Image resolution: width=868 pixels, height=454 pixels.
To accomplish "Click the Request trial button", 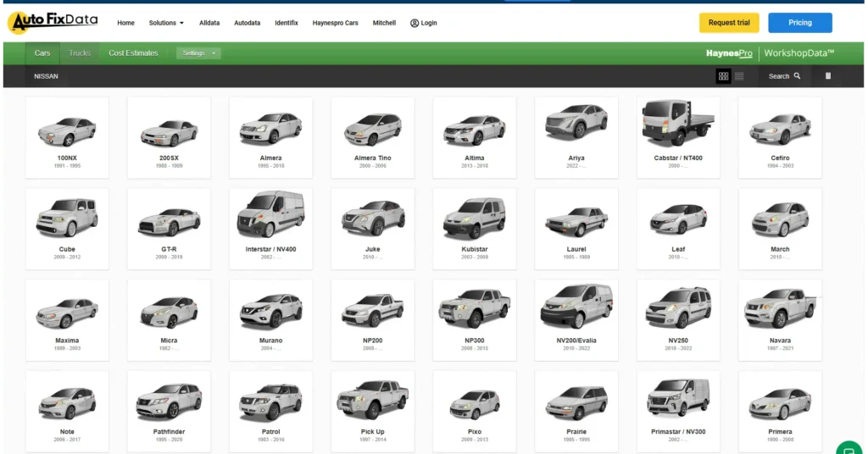I will (729, 23).
